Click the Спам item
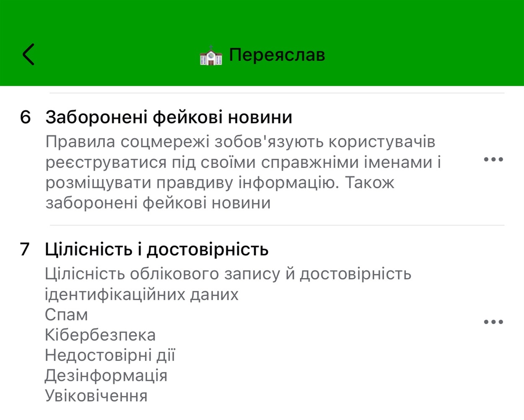Viewport: 524px width, 420px height. click(x=66, y=315)
